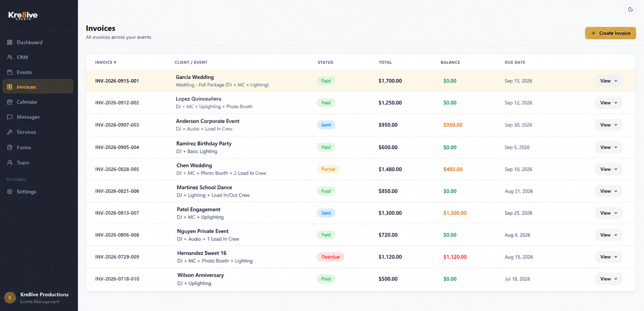The height and width of the screenshot is (311, 644).
Task: Click the BALANCE column header
Action: (450, 62)
